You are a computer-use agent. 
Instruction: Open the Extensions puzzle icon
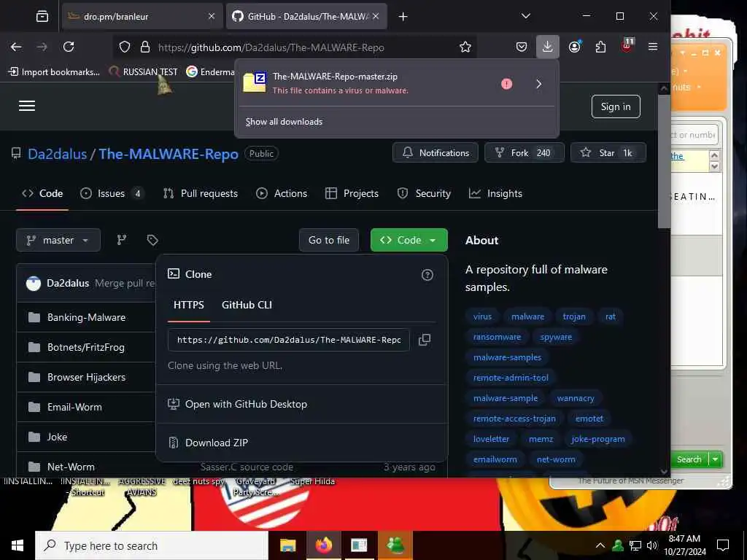pos(601,47)
